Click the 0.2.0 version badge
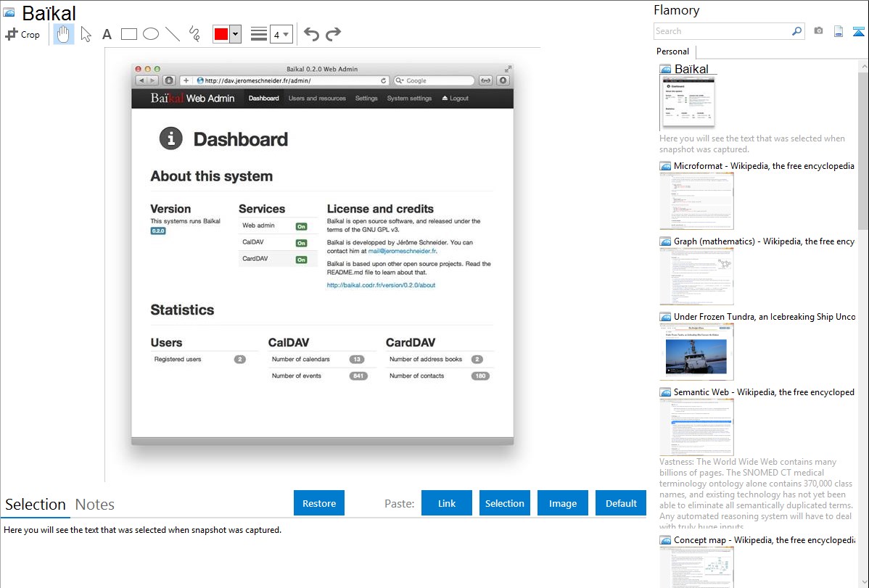 (158, 231)
